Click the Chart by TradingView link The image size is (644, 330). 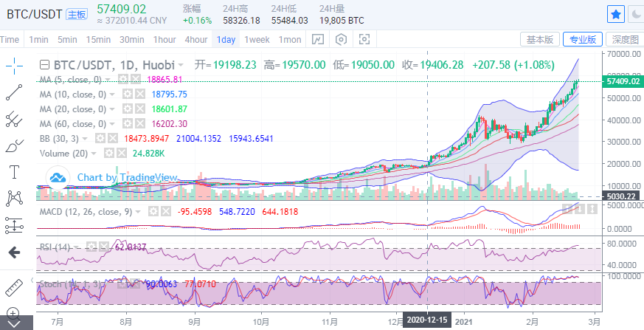[x=128, y=177]
